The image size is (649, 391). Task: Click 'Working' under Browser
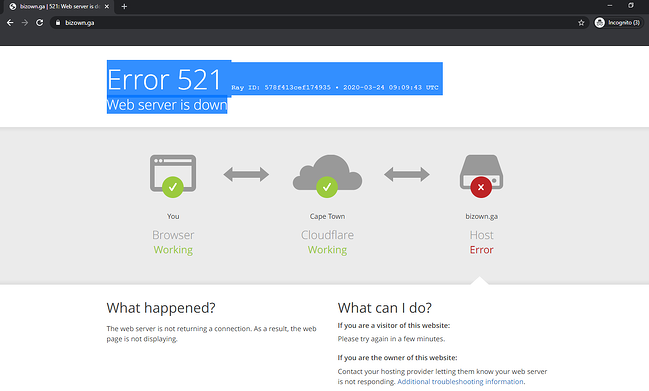pos(173,250)
